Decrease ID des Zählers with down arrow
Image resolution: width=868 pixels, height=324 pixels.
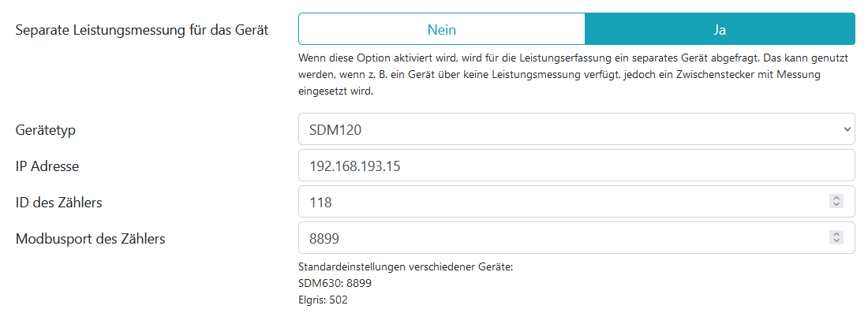coord(836,205)
